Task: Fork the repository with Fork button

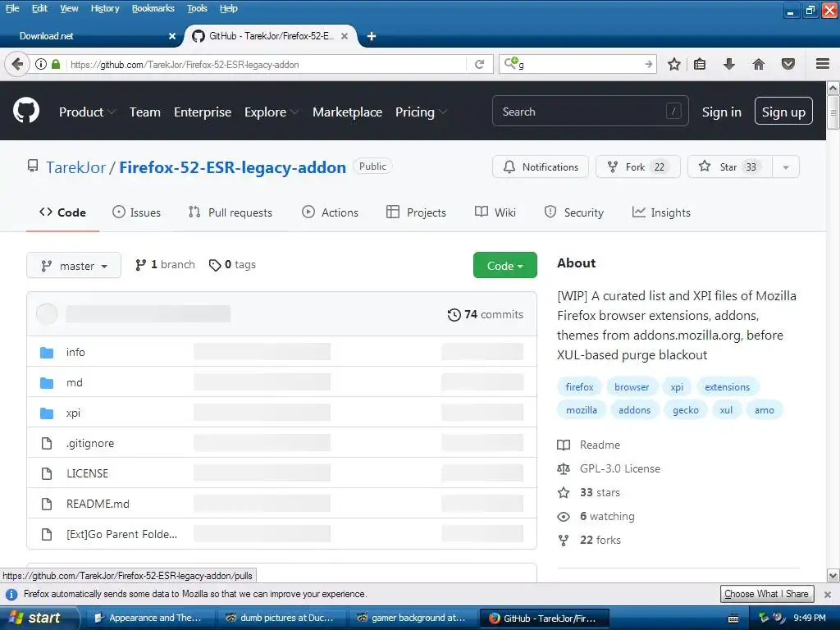Action: tap(638, 167)
